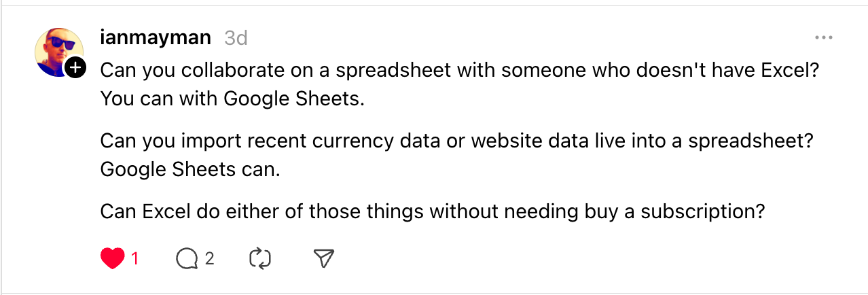Image resolution: width=868 pixels, height=295 pixels.
Task: Click the "Google Sheets can." line
Action: coord(189,170)
